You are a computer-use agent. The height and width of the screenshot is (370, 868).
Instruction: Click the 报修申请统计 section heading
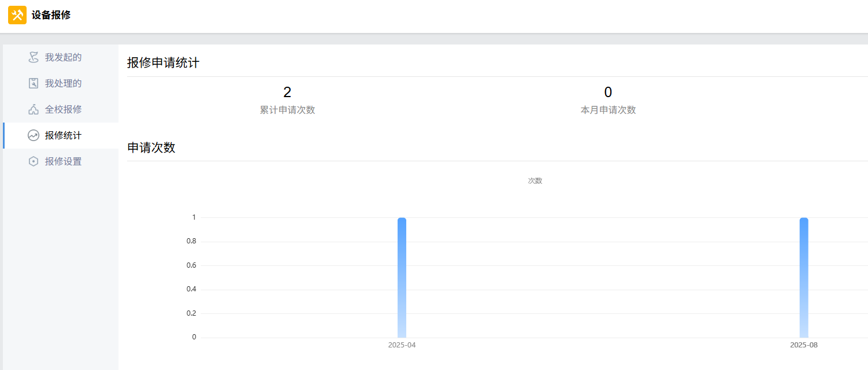click(x=164, y=63)
